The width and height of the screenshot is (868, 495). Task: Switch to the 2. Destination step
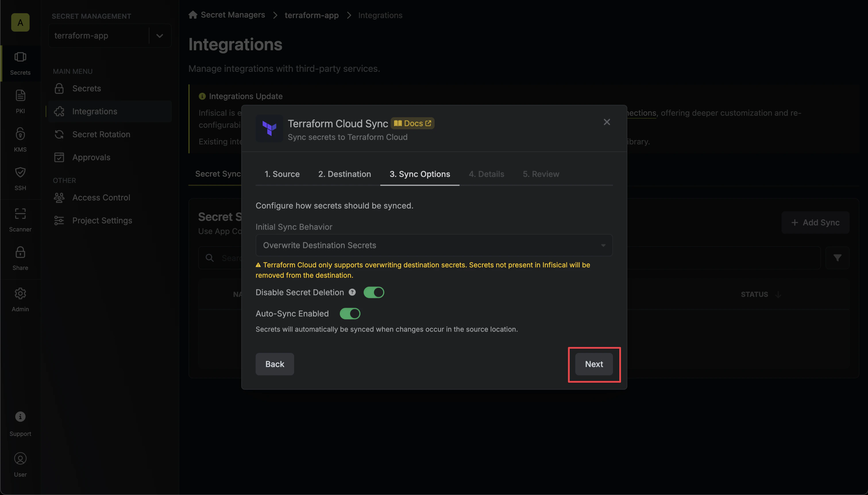point(344,174)
